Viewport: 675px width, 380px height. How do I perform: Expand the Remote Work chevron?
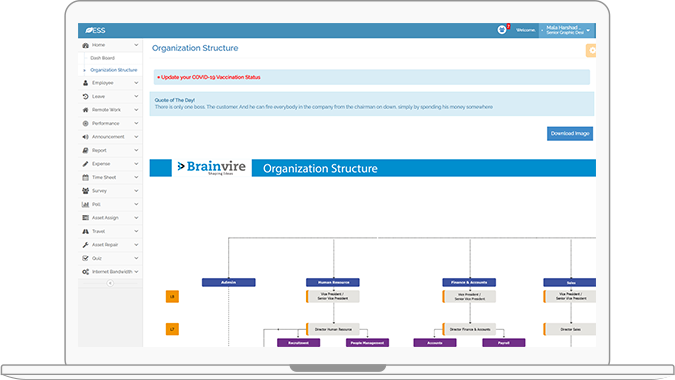(136, 110)
